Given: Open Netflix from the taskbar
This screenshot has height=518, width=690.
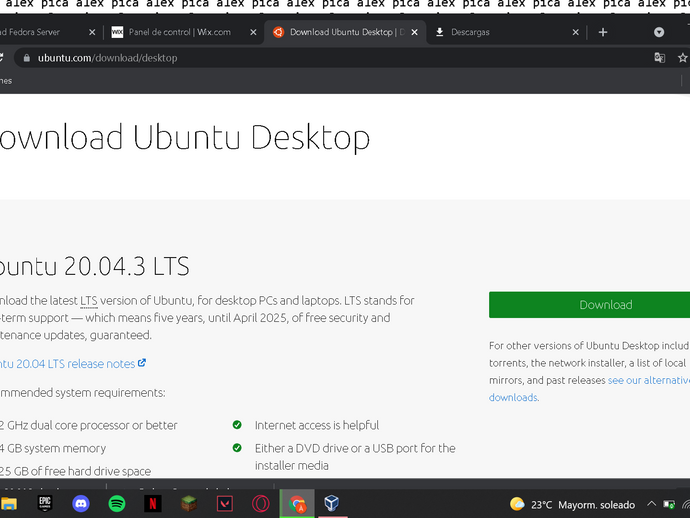Looking at the screenshot, I should [x=153, y=503].
